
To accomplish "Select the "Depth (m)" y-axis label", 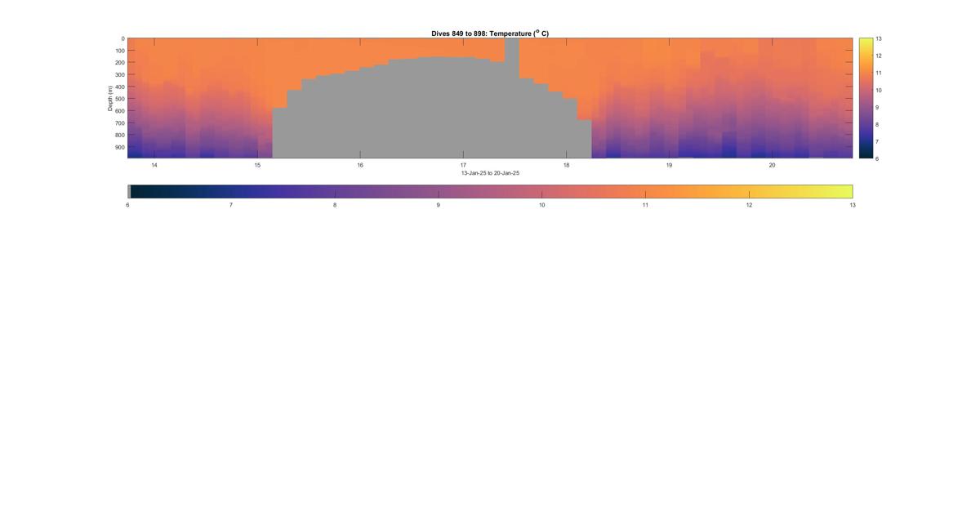I will 109,98.
